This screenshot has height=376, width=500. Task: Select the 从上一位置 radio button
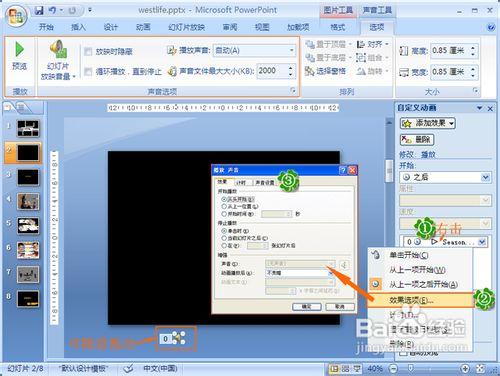(x=224, y=206)
